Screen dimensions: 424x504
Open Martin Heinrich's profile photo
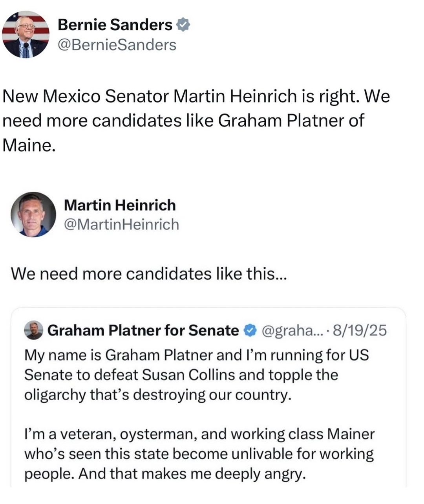tap(33, 214)
